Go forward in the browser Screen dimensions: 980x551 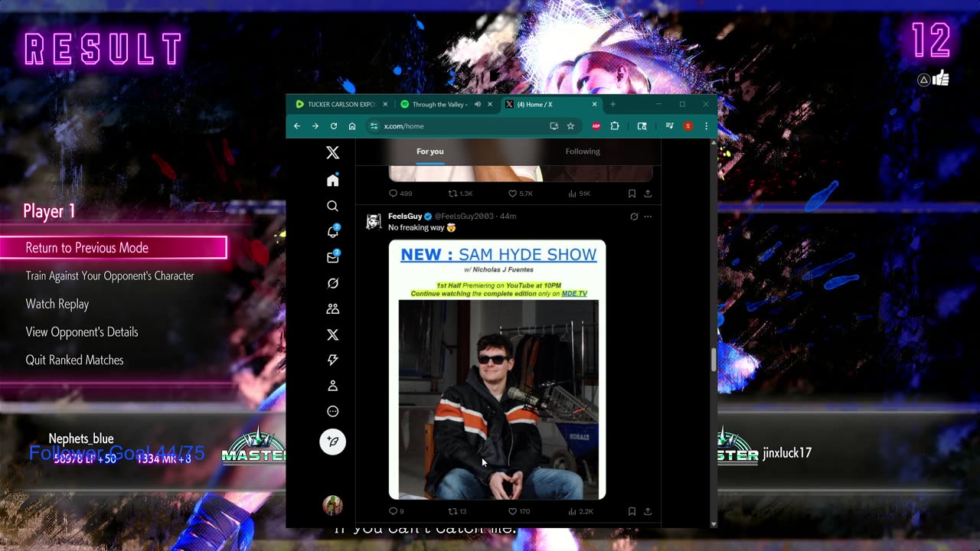[x=315, y=126]
